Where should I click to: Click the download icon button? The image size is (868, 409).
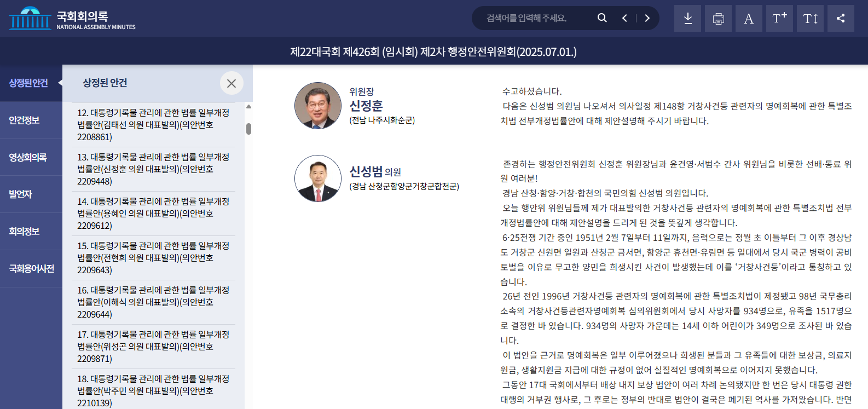[x=688, y=19]
